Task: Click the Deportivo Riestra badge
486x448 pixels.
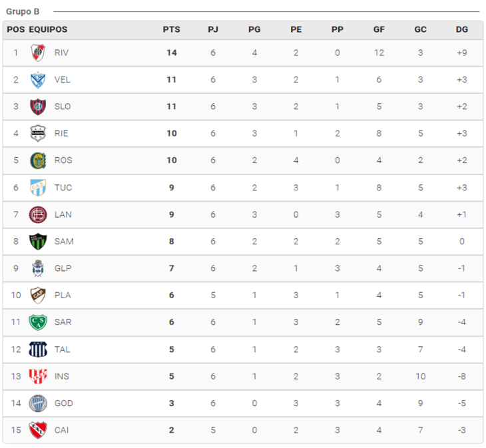Action: [38, 134]
